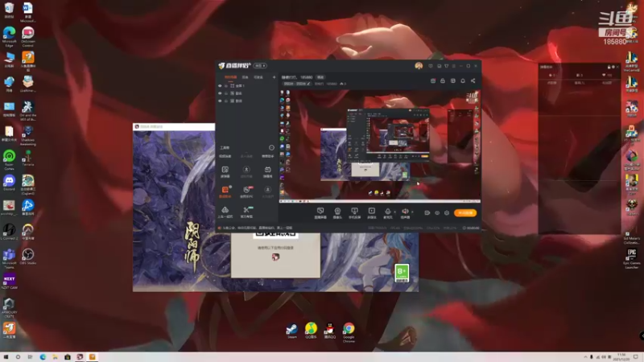Viewport: 644px width, 362px height.
Task: Toggle eye visibility of first source row
Action: [x=220, y=86]
